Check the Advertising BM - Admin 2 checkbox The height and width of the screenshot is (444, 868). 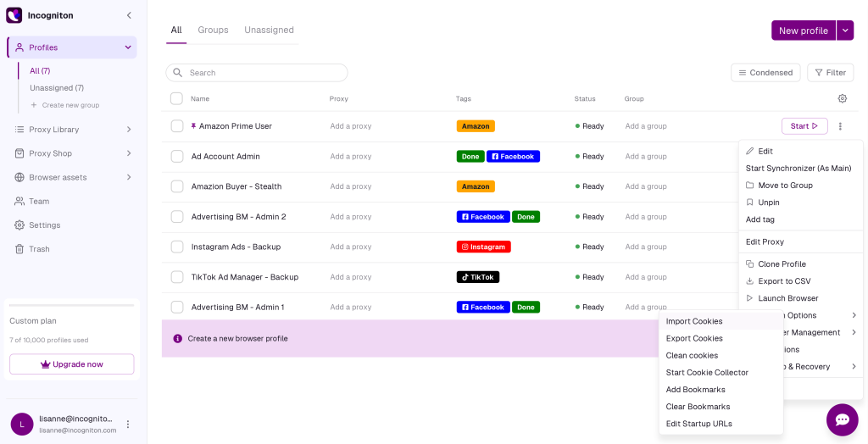pos(177,217)
